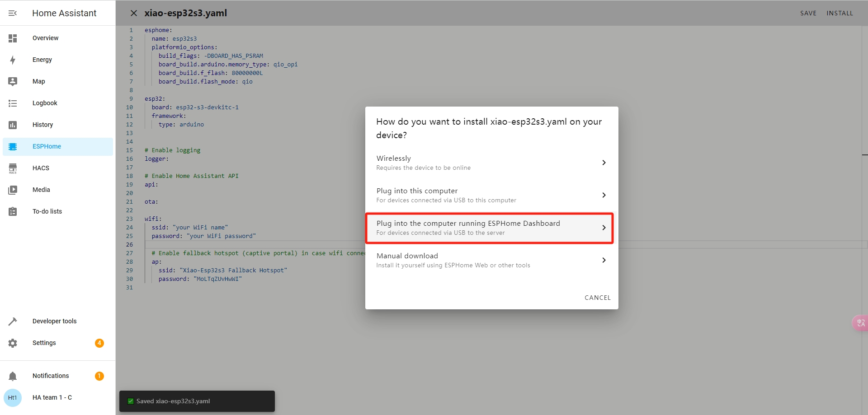Viewport: 868px width, 415px height.
Task: Click the Saved xiao-esp32s3.yaml toast
Action: point(197,401)
